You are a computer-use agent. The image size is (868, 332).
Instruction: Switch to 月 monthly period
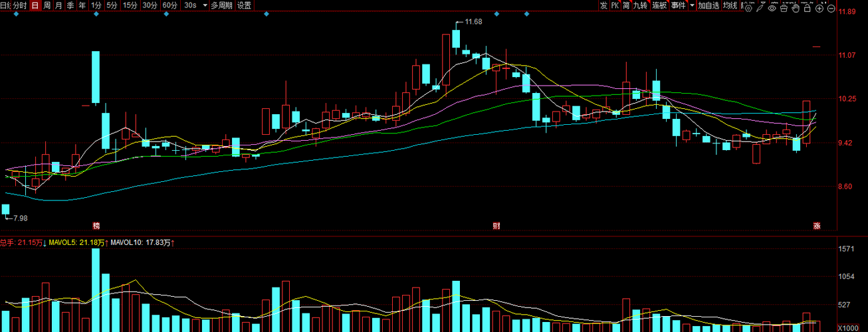[x=59, y=5]
